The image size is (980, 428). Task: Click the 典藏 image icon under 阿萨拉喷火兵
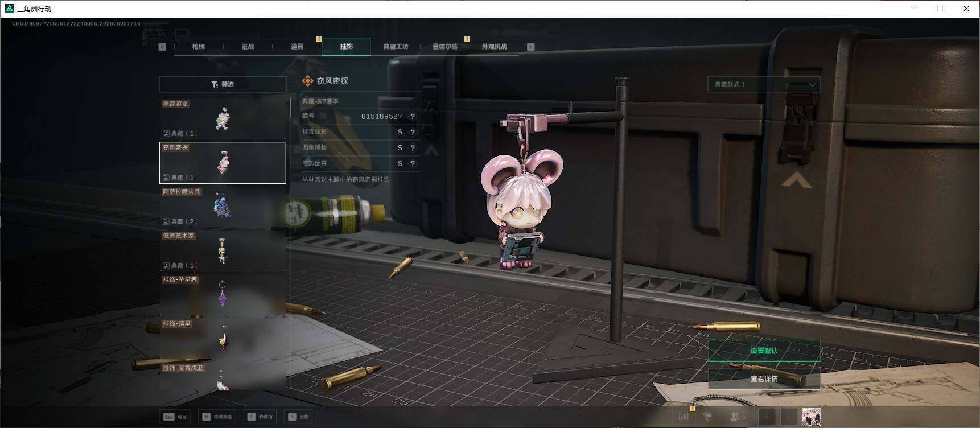[x=166, y=222]
